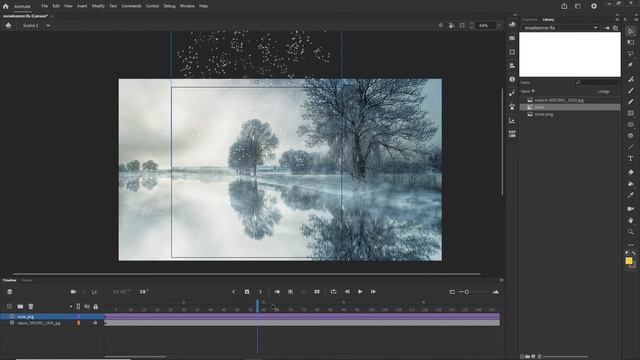Click step back one frame button

pos(347,292)
